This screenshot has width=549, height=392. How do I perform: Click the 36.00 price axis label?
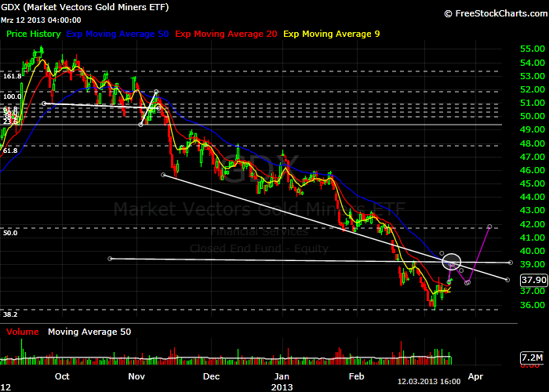[x=533, y=305]
